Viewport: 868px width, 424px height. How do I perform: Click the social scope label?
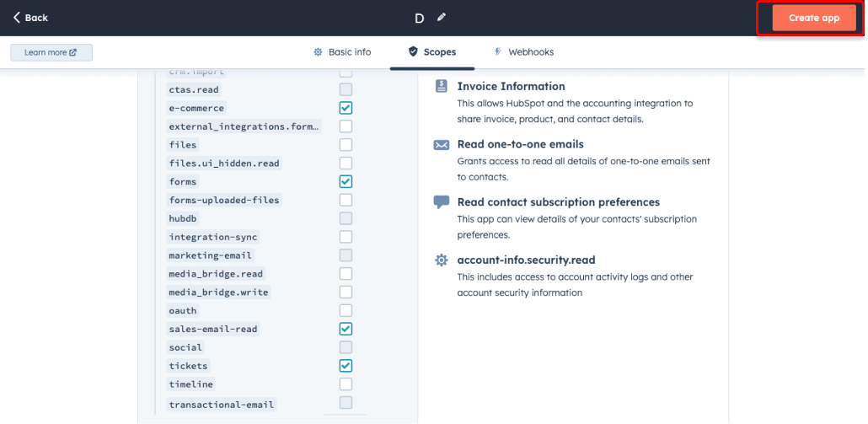185,347
